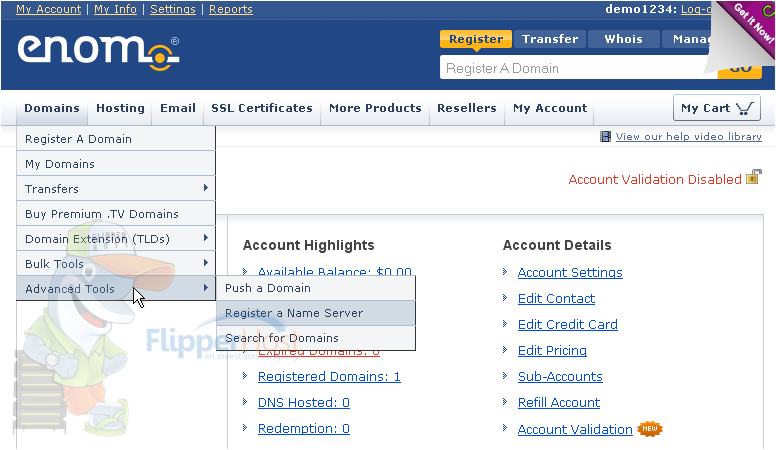Viewport: 776px width, 450px height.
Task: Switch to the Register search tab
Action: (x=476, y=39)
